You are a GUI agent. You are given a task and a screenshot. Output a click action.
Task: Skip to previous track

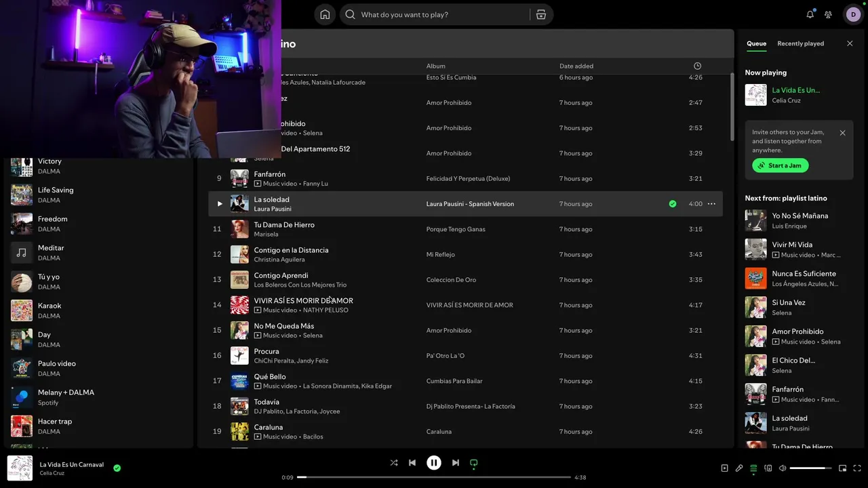pos(412,463)
